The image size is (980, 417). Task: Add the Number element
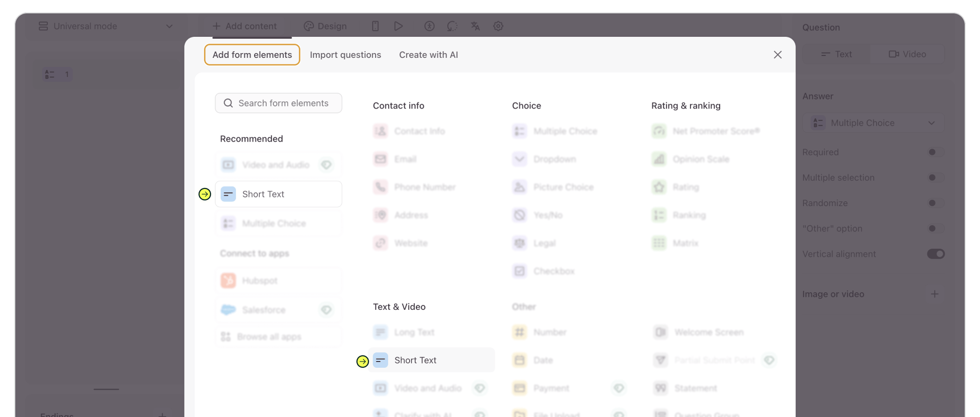pos(540,332)
